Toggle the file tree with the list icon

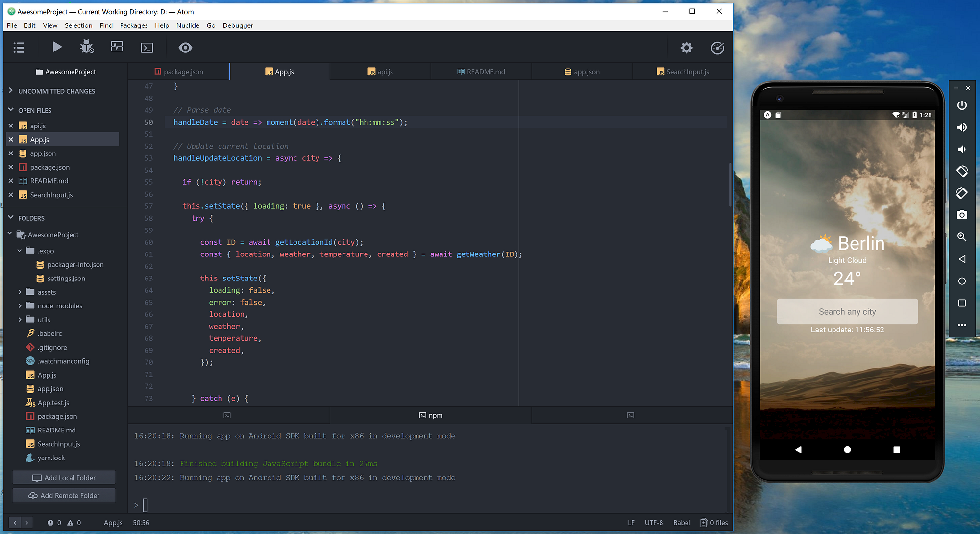19,47
